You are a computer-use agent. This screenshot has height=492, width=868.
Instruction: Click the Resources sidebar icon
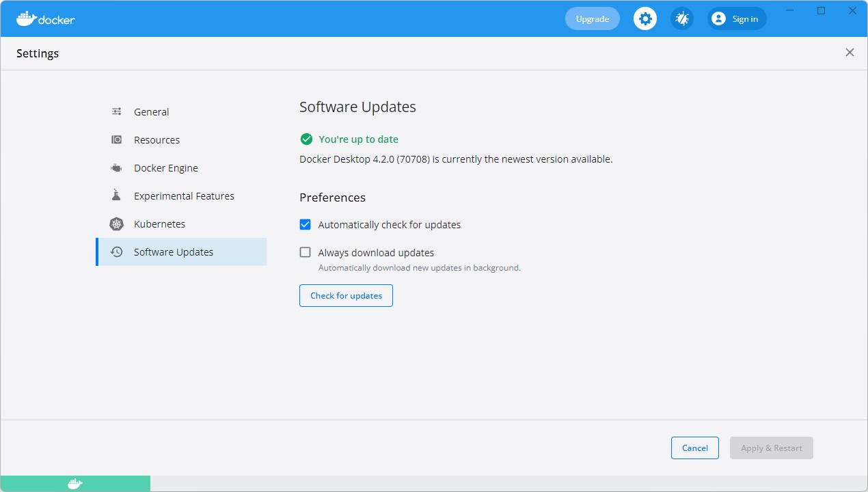(116, 139)
